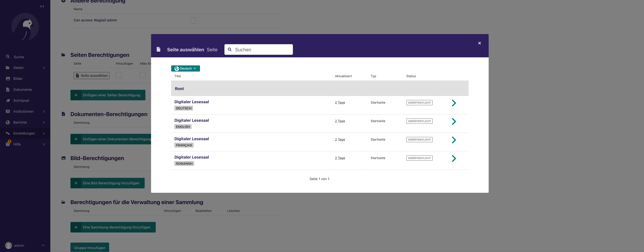Choose Digitaler Lesesaal with ENGLISH tag

(191, 120)
